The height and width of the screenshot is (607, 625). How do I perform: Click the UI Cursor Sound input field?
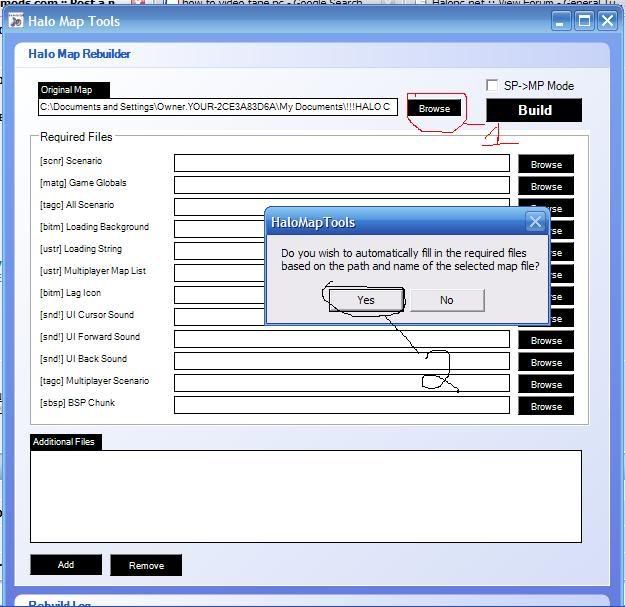coord(220,317)
